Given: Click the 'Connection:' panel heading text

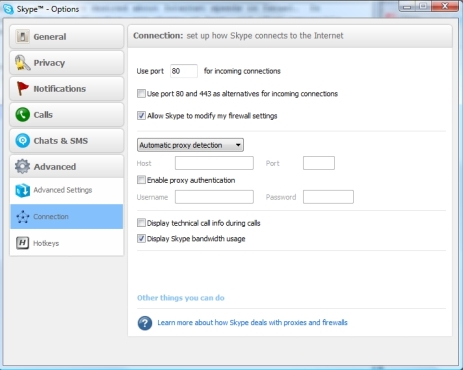Looking at the screenshot, I should click(158, 36).
